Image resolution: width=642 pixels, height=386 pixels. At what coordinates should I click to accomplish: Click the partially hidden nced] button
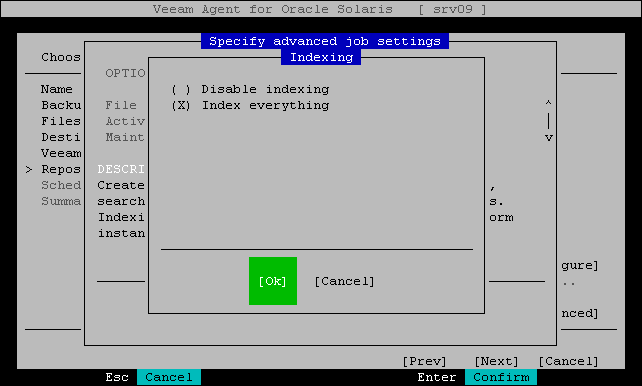[580, 314]
